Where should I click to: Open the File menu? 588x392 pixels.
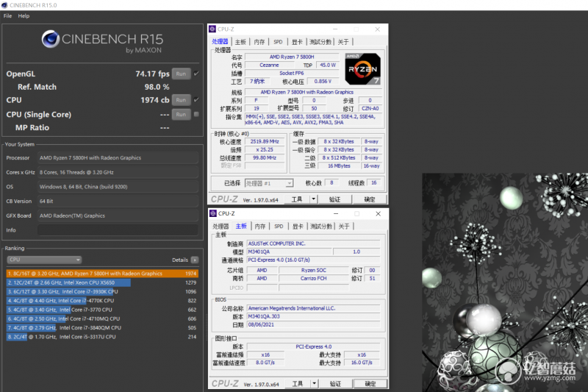[7, 15]
